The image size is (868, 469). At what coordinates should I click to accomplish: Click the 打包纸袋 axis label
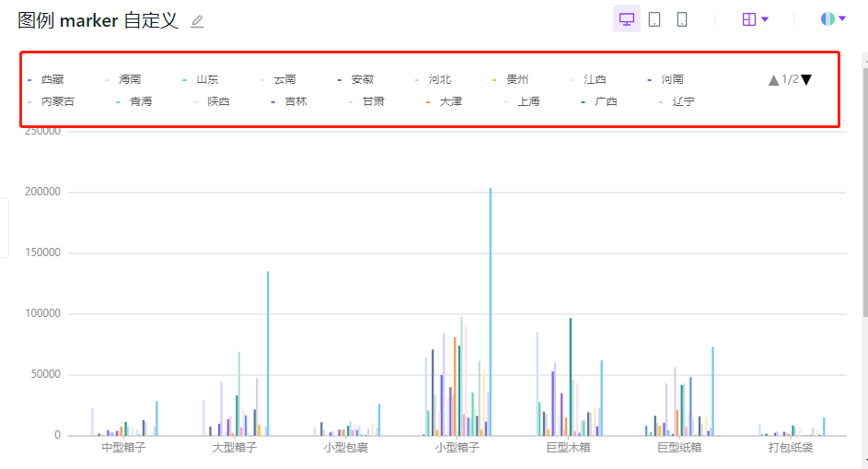[791, 448]
